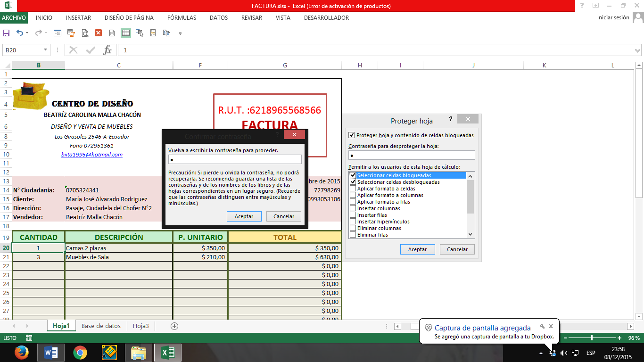Click the zoom slider handle in status bar
The image size is (644, 362).
pyautogui.click(x=591, y=338)
